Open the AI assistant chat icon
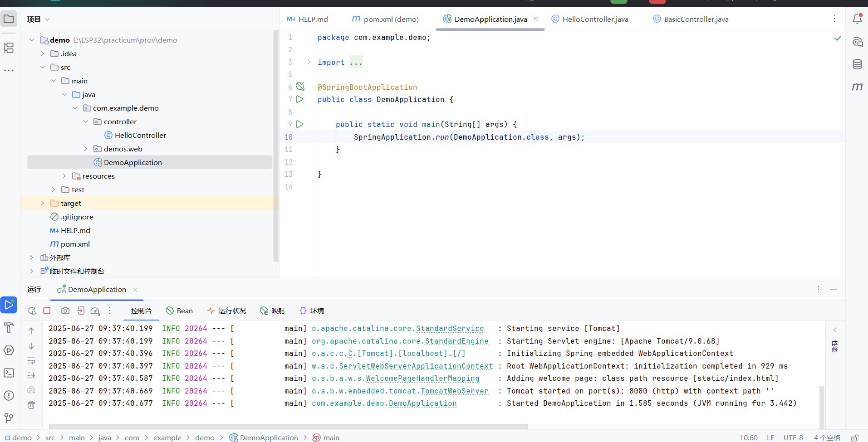This screenshot has height=442, width=868. (x=857, y=42)
